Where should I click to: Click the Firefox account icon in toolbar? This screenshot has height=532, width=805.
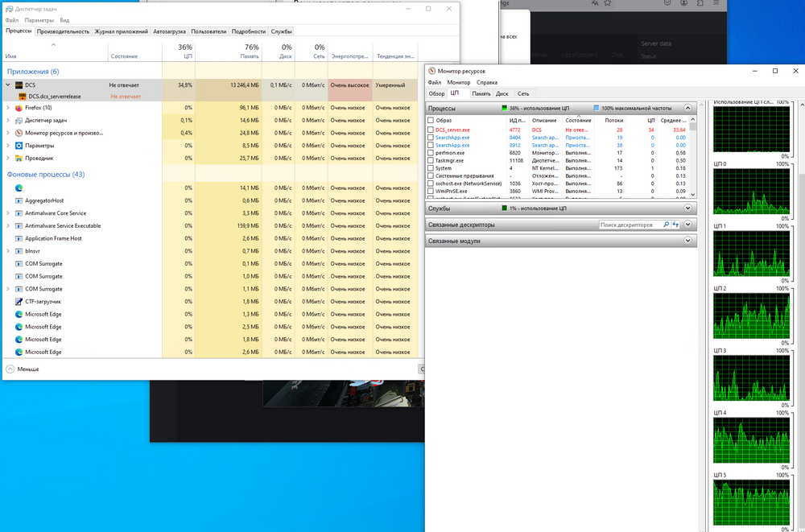click(x=683, y=2)
